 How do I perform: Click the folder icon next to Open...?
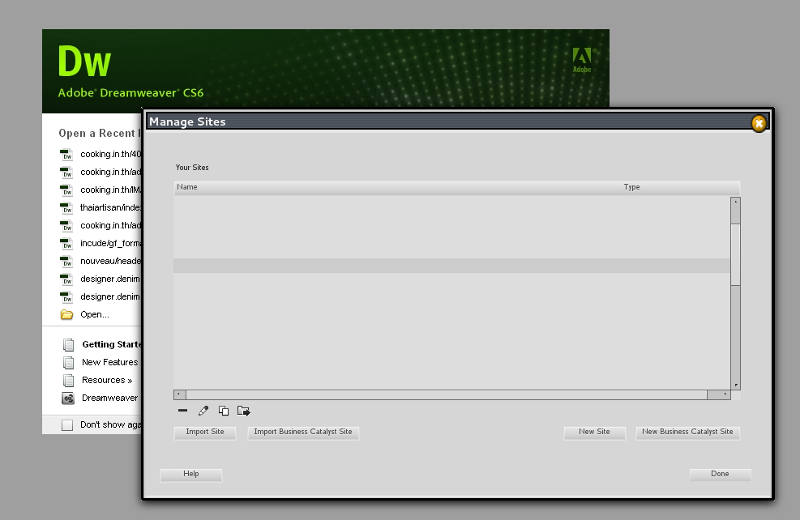pos(67,314)
